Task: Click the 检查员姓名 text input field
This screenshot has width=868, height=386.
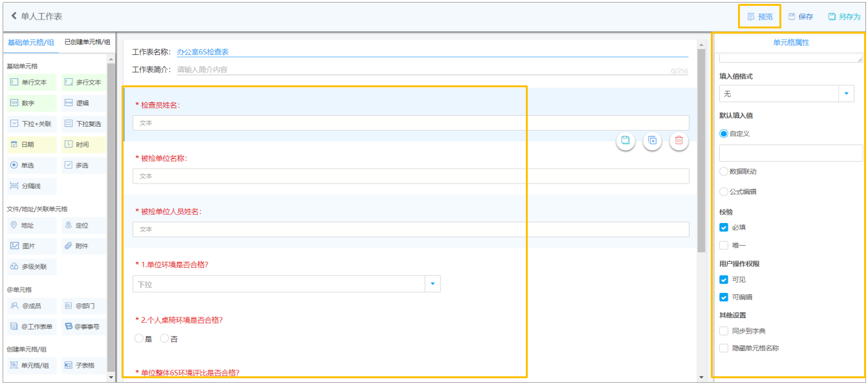Action: 411,123
